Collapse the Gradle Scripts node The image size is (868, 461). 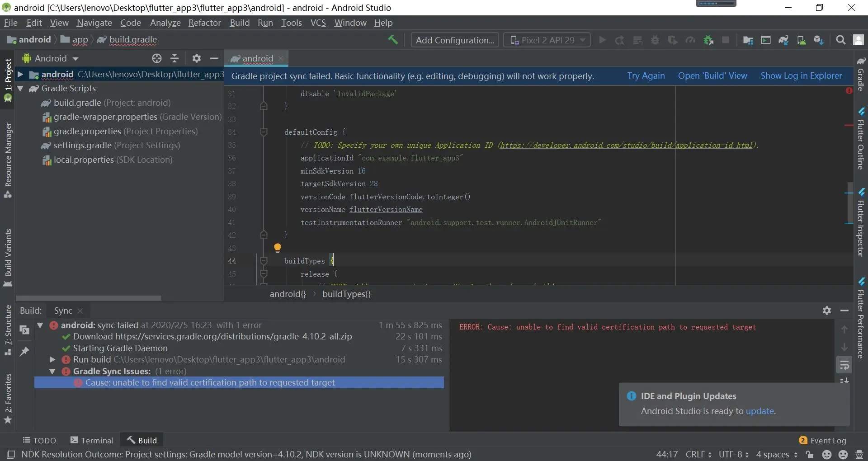click(20, 89)
